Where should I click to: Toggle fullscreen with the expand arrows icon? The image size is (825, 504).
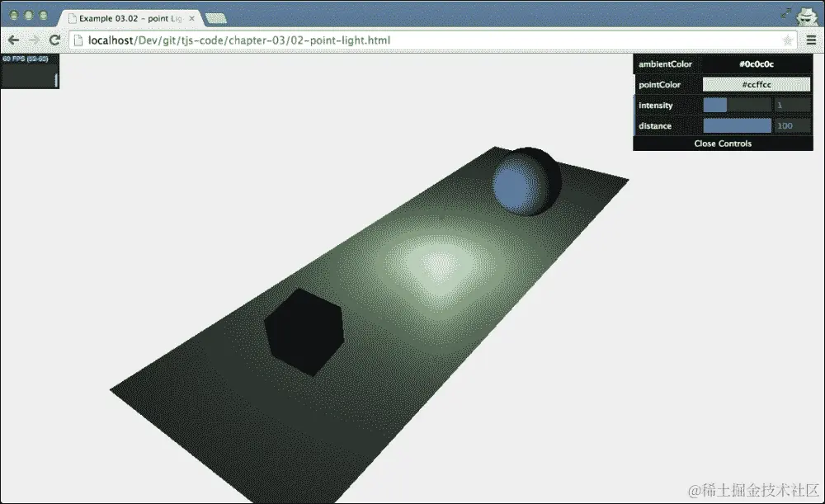click(x=785, y=14)
